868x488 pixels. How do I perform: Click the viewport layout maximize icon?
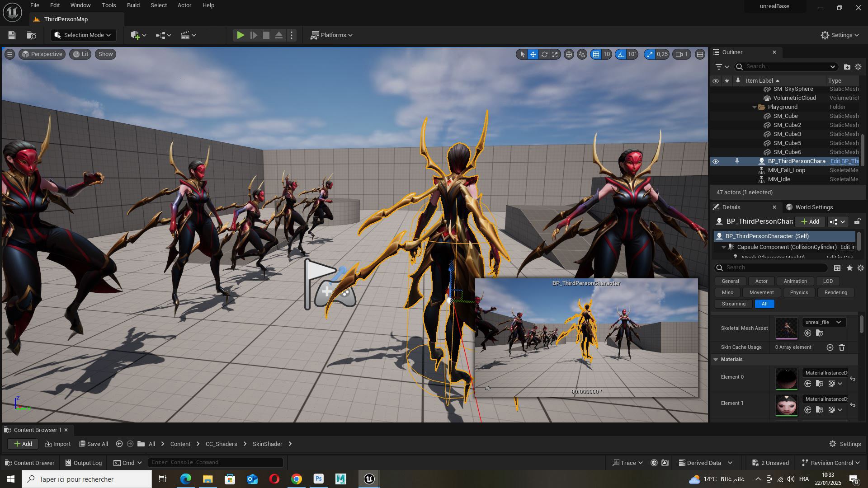click(700, 54)
